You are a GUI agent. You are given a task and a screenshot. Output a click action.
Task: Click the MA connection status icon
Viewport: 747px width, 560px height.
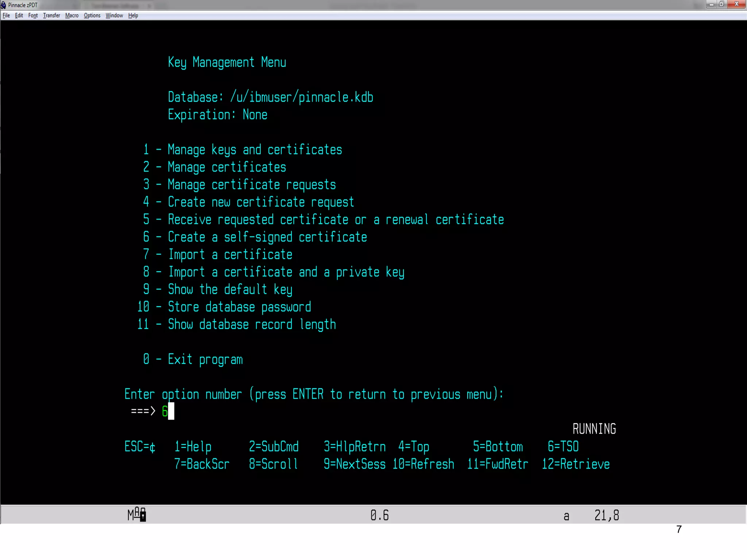[x=137, y=514]
